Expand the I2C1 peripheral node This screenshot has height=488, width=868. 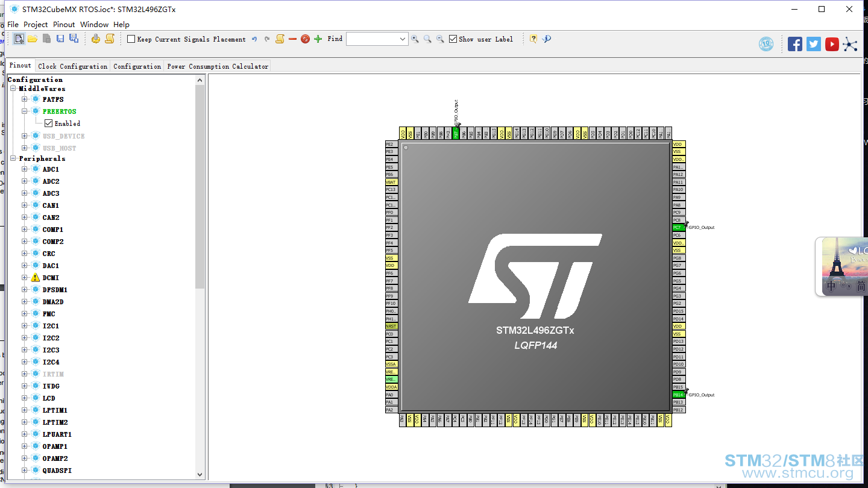[x=25, y=326]
